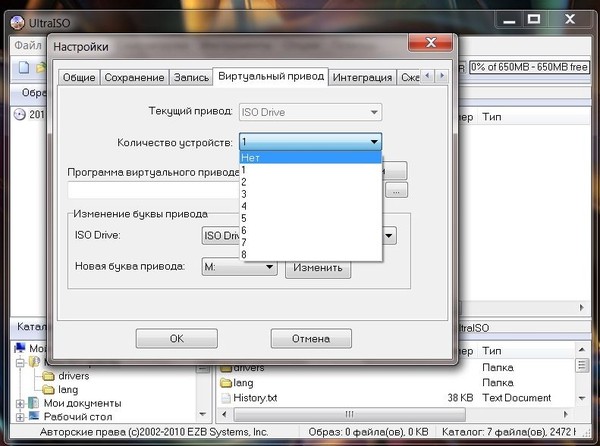Click 'Text Document' type of History.txt

517,398
